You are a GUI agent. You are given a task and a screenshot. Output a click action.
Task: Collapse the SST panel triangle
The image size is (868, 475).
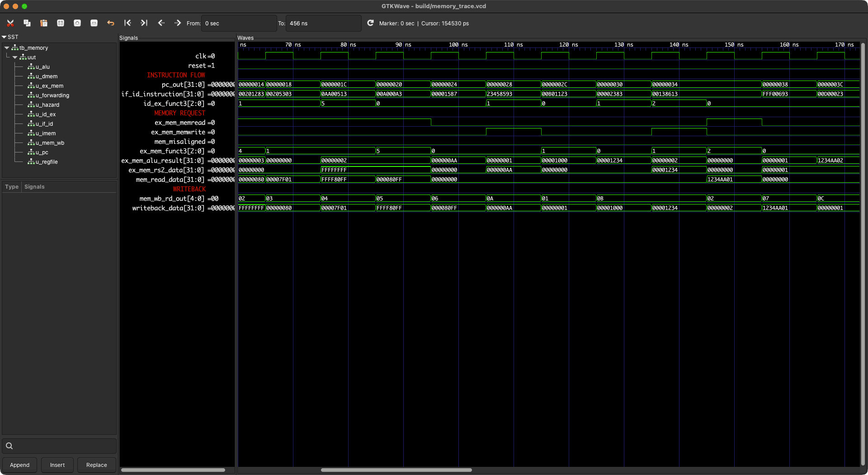tap(4, 37)
